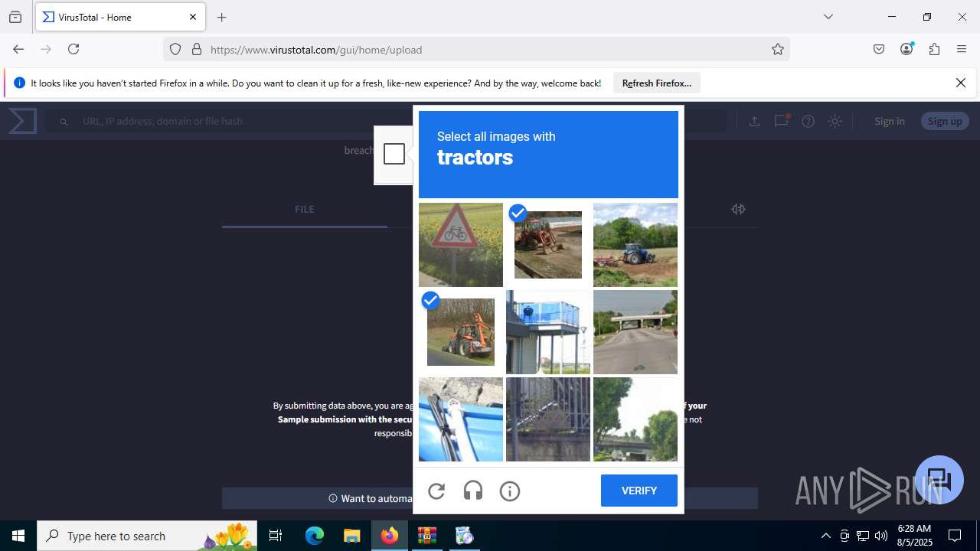Click Refresh Firefox button

coord(657,83)
